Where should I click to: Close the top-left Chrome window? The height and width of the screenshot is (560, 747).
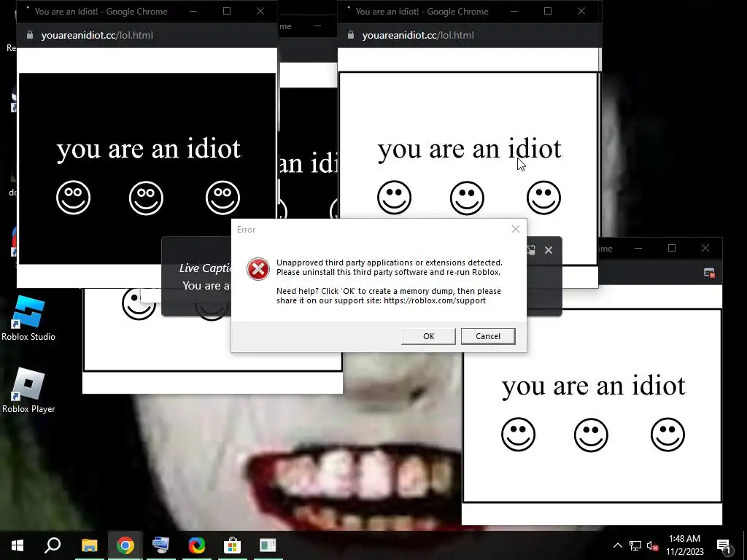pyautogui.click(x=260, y=11)
